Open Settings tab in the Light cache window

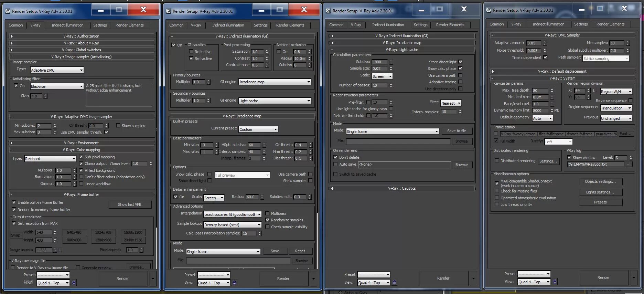coord(420,25)
